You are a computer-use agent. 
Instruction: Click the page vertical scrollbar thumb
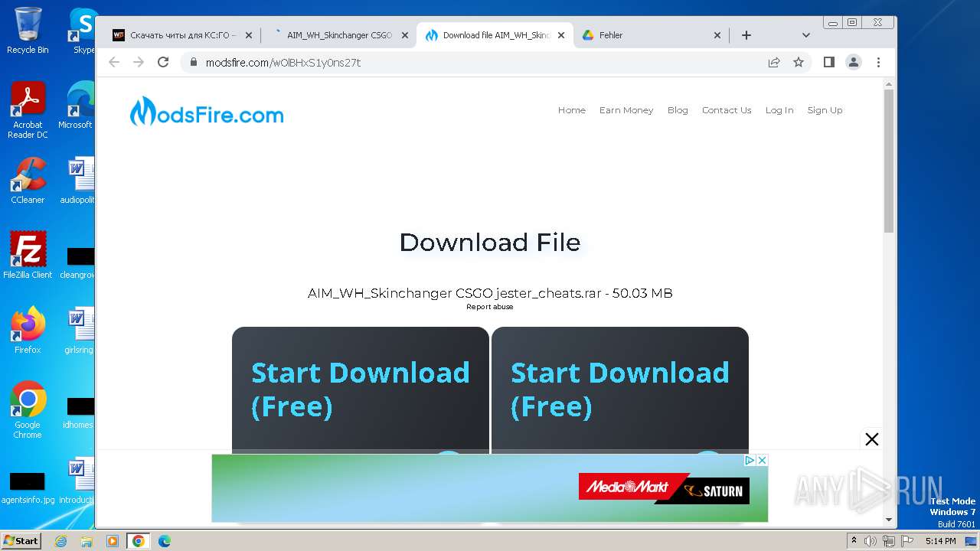[889, 161]
